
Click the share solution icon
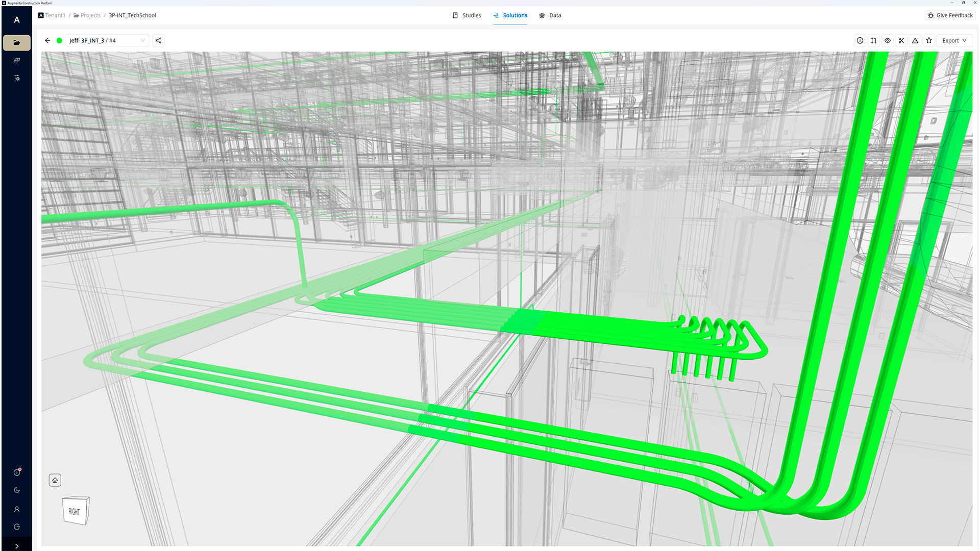click(159, 41)
